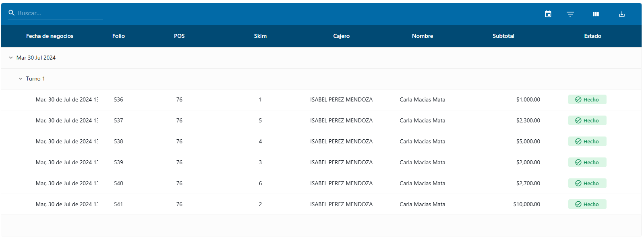Sort by Fecha de negocios column
644x242 pixels.
point(50,36)
